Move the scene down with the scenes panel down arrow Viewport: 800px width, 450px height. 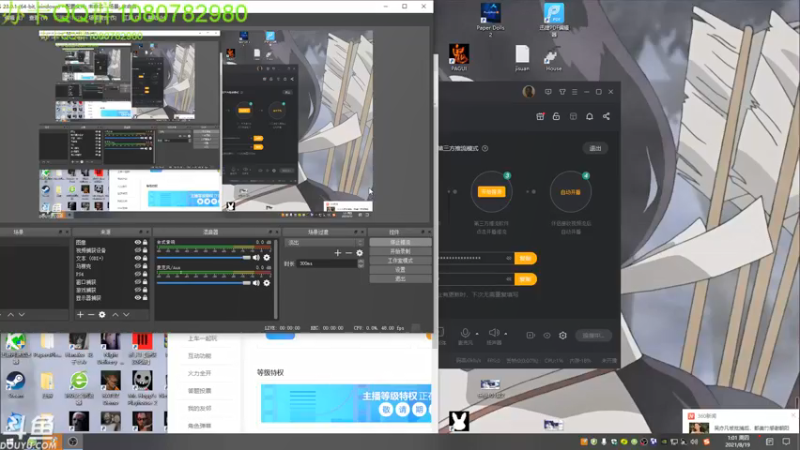tap(21, 315)
